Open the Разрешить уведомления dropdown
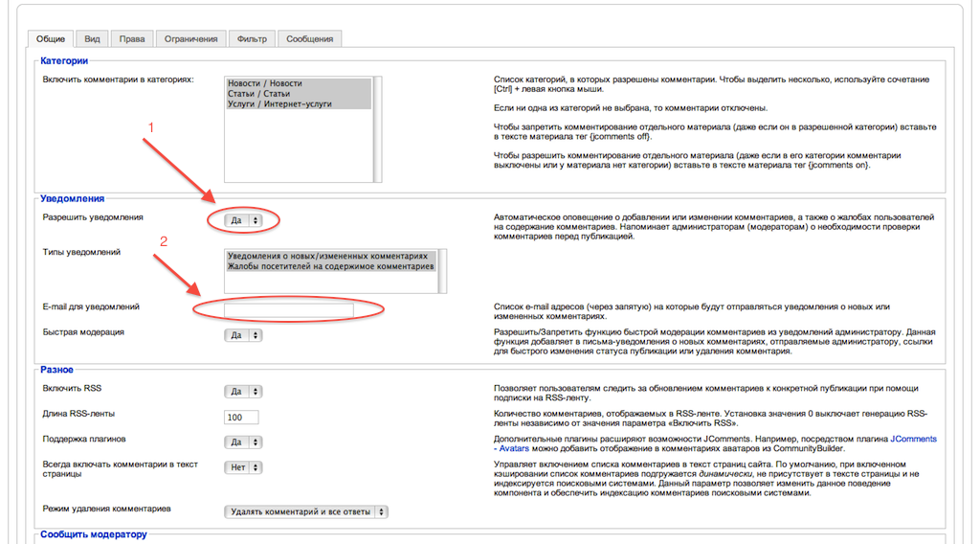This screenshot has width=980, height=544. click(243, 220)
